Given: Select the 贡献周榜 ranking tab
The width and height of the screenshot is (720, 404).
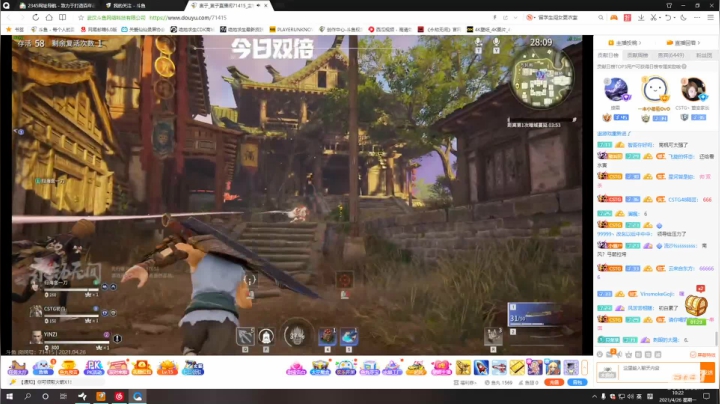Looking at the screenshot, I should click(637, 55).
